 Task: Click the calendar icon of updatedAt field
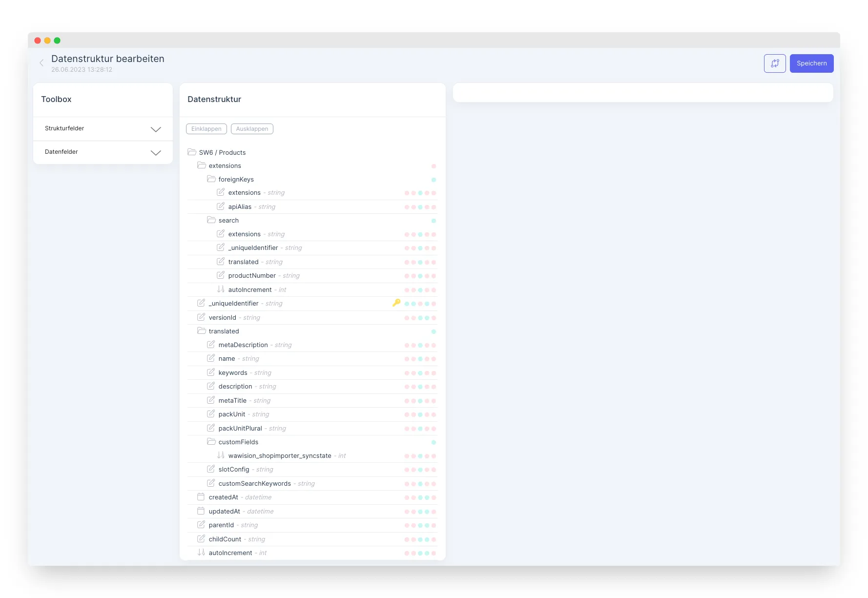click(201, 511)
